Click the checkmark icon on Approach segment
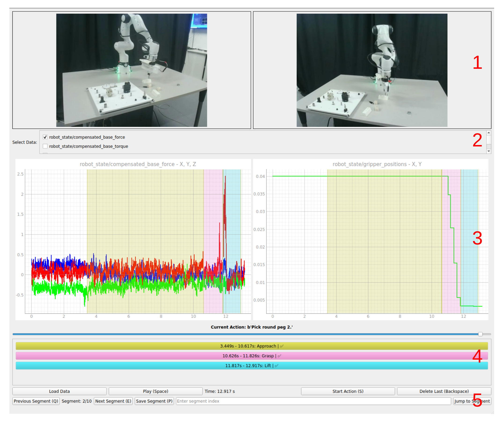This screenshot has width=504, height=422. pyautogui.click(x=282, y=346)
